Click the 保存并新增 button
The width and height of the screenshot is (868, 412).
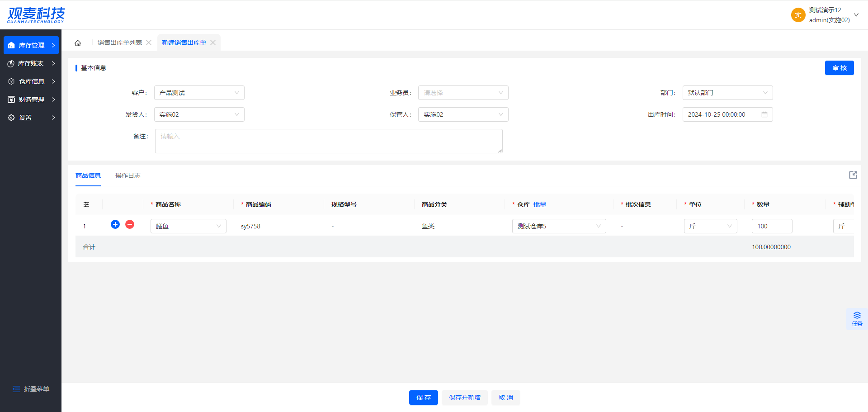coord(465,398)
